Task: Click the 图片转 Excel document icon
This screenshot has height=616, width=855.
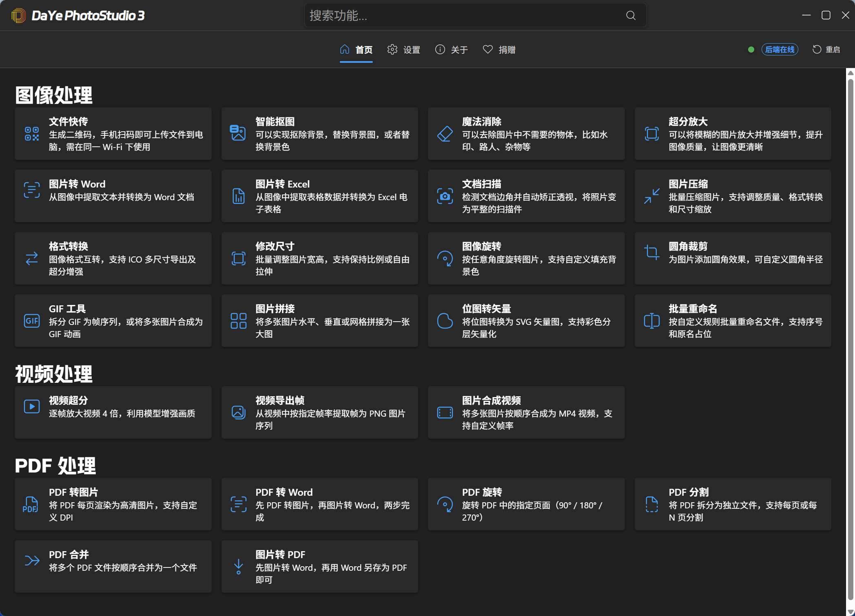Action: tap(238, 196)
